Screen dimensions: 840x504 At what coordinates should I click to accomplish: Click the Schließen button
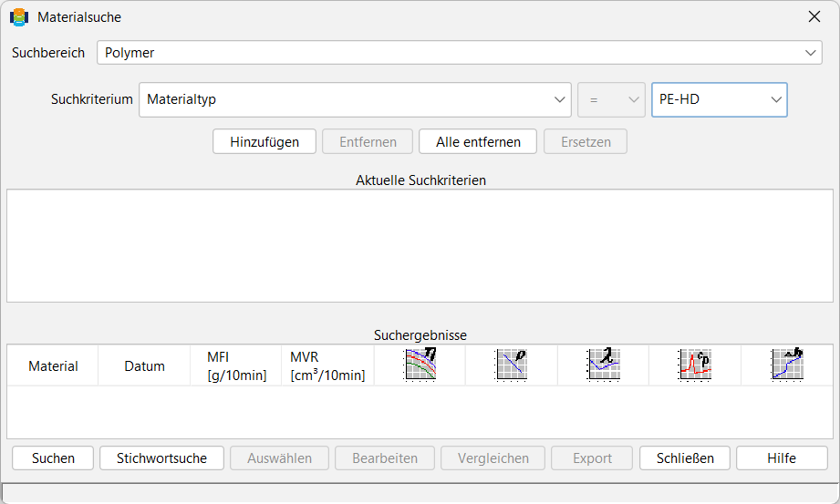[685, 458]
